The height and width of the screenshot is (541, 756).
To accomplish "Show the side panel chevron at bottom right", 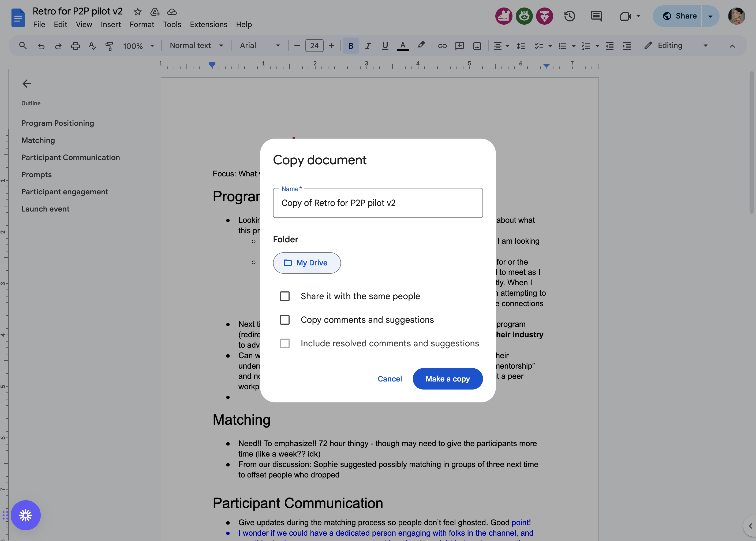I will click(x=750, y=526).
